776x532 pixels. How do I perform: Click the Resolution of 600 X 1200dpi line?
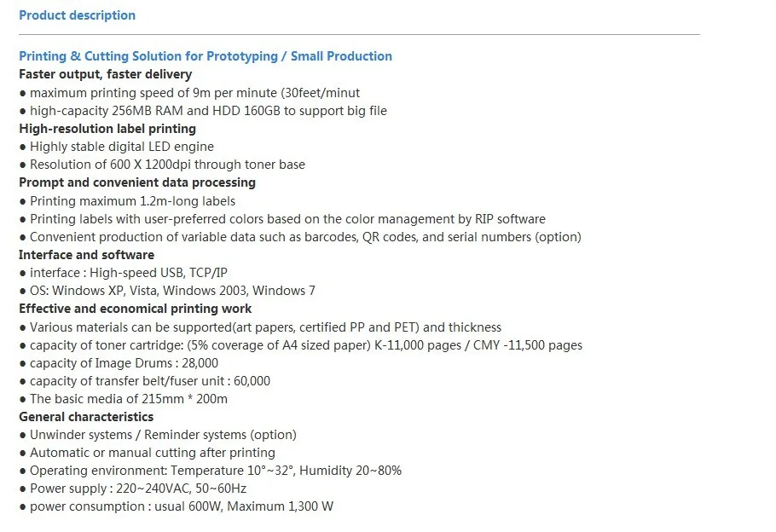point(162,165)
